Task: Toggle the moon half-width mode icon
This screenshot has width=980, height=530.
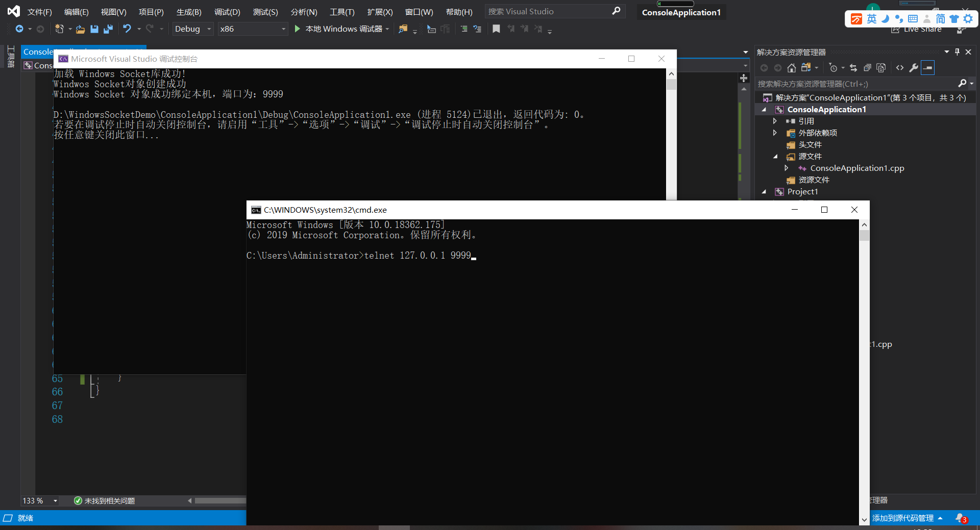Action: [x=886, y=19]
